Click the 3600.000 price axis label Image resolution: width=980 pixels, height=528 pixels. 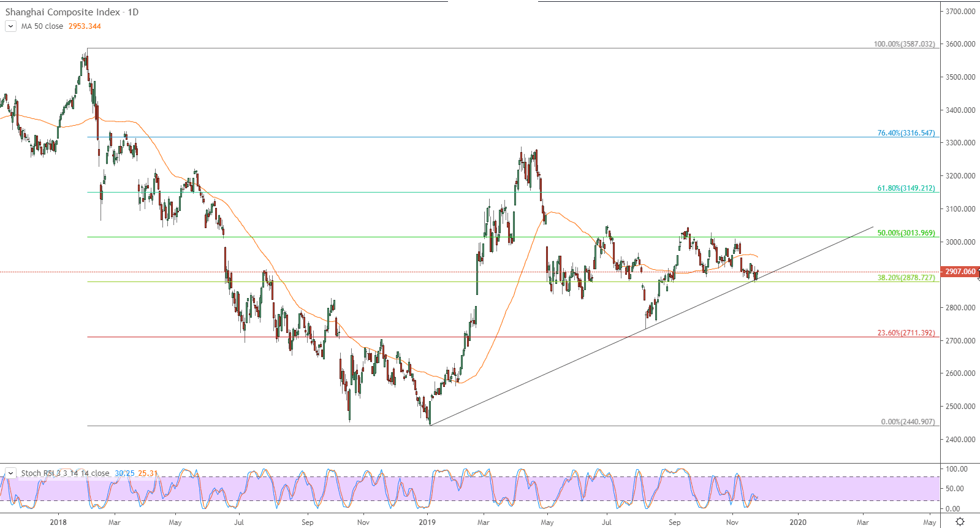coord(960,44)
